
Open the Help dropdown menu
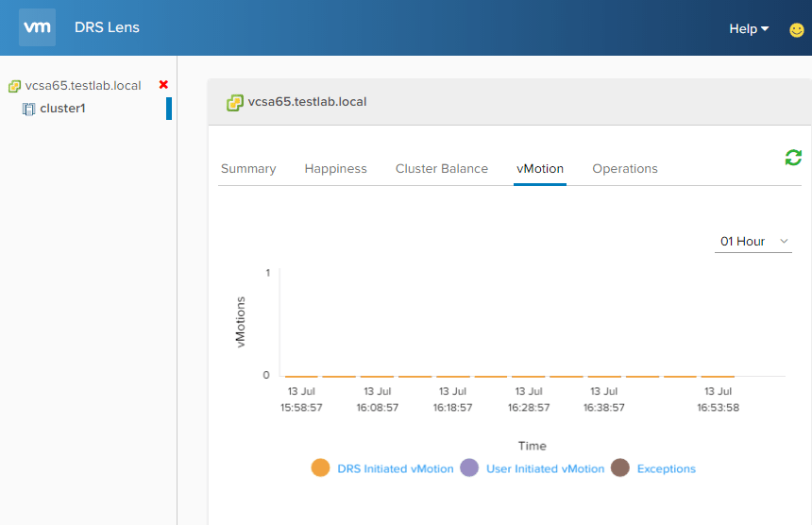[x=749, y=28]
